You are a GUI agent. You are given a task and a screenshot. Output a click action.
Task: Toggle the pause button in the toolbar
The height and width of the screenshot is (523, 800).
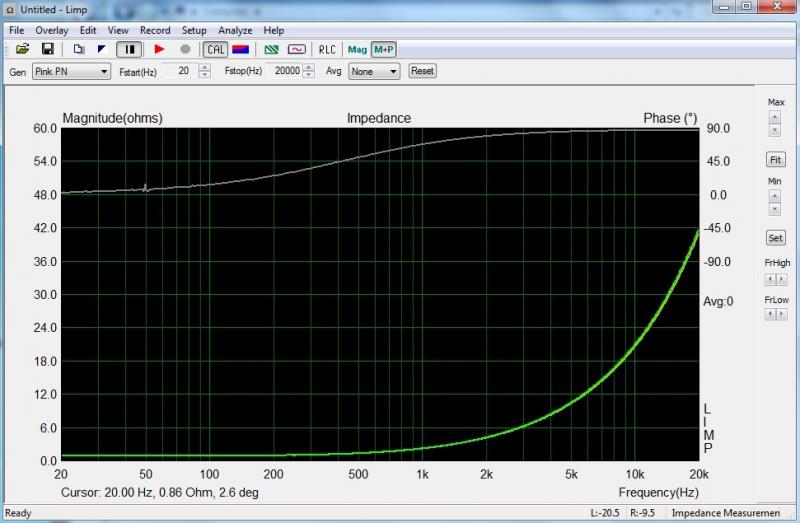tap(128, 49)
